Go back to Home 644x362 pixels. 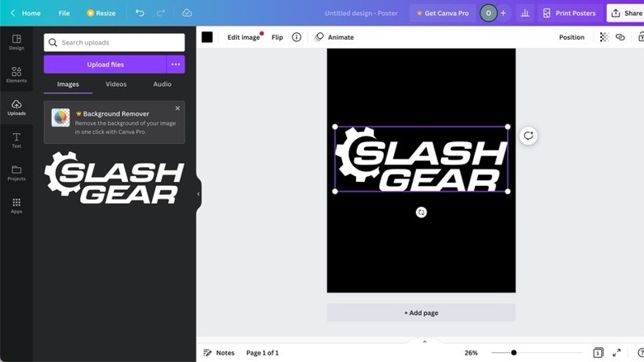(26, 13)
